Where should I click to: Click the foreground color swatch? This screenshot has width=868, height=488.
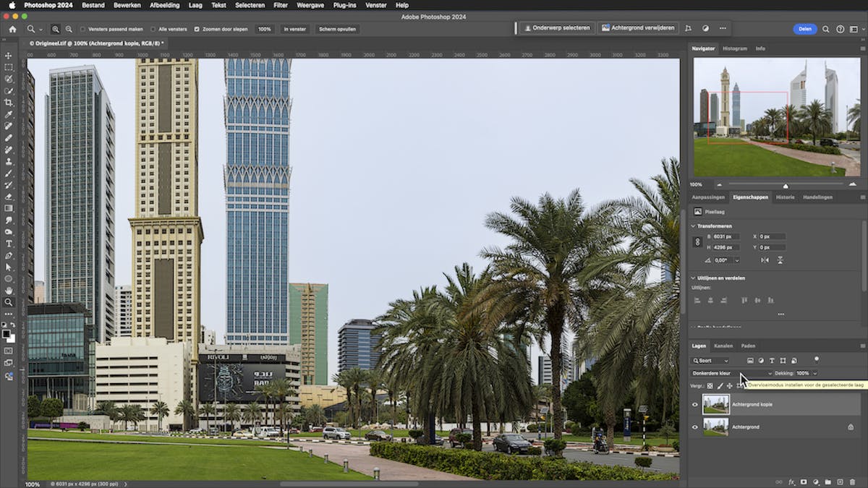pyautogui.click(x=7, y=335)
